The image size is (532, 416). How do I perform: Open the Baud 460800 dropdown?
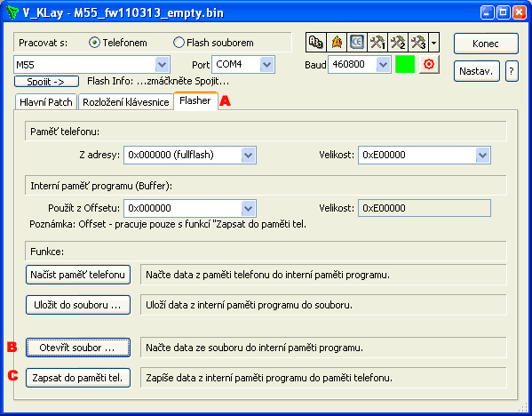[x=383, y=65]
